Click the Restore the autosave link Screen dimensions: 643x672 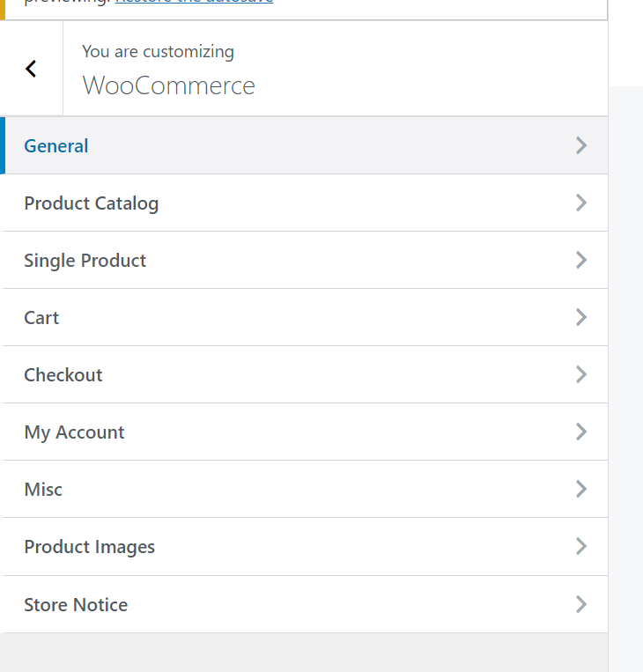point(194,3)
